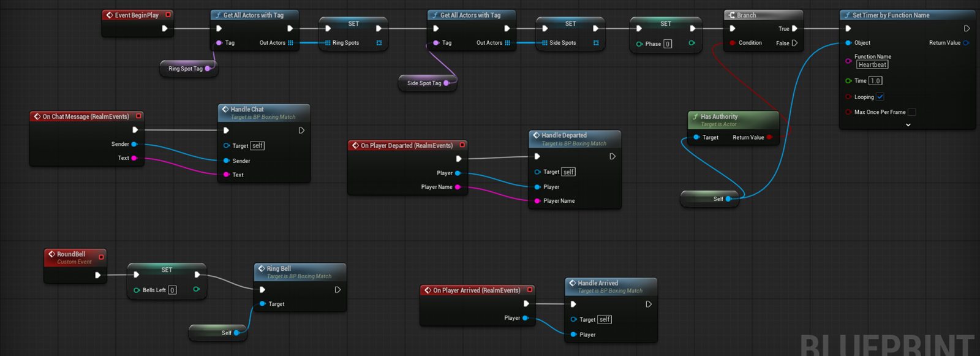Click the Time value field 1.0
This screenshot has width=980, height=356.
pos(875,81)
